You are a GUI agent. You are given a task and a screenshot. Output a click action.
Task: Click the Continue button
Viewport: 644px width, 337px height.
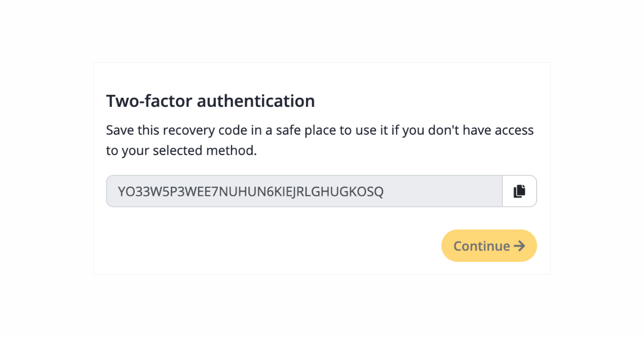click(489, 246)
